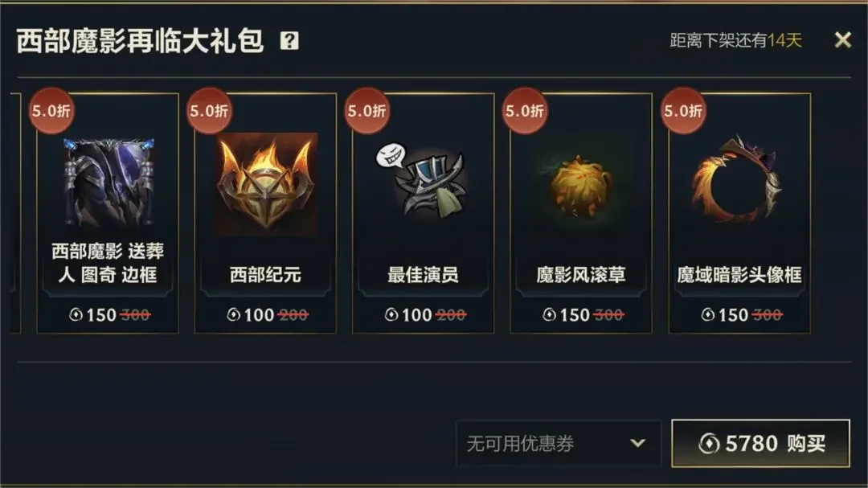The width and height of the screenshot is (868, 488).
Task: Open the 无可用优惠券 coupon dropdown
Action: (x=559, y=443)
